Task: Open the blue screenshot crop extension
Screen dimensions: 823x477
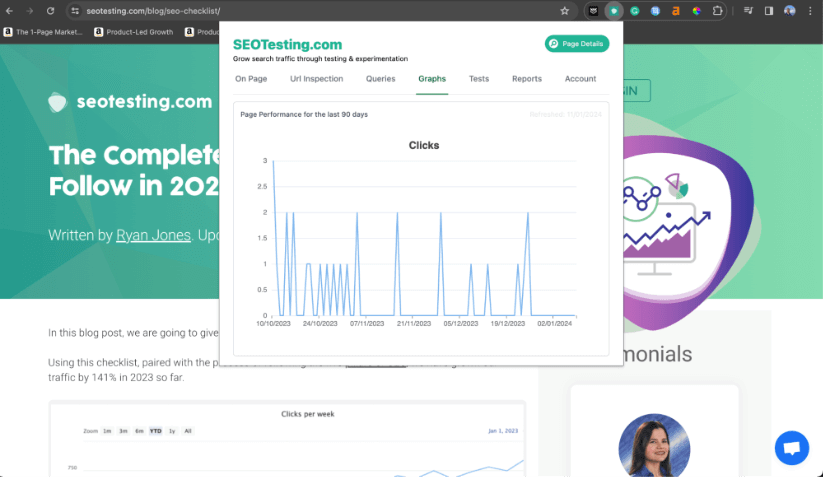Action: coord(655,10)
